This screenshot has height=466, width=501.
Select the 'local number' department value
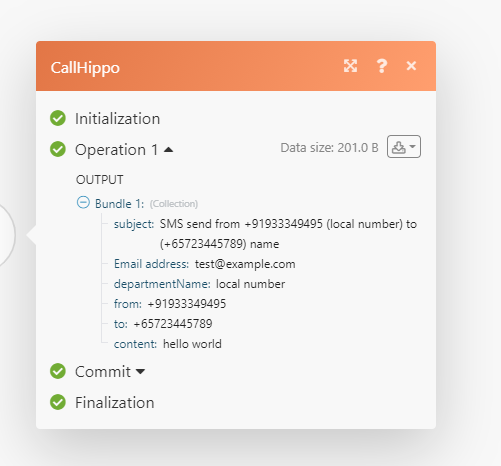click(250, 284)
